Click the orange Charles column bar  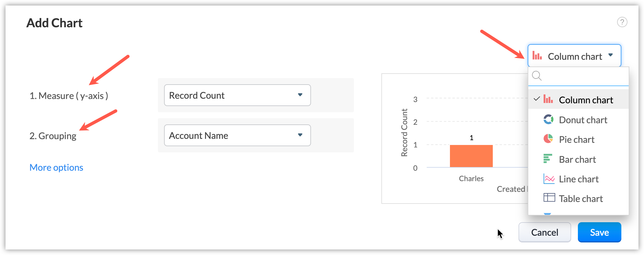point(471,156)
